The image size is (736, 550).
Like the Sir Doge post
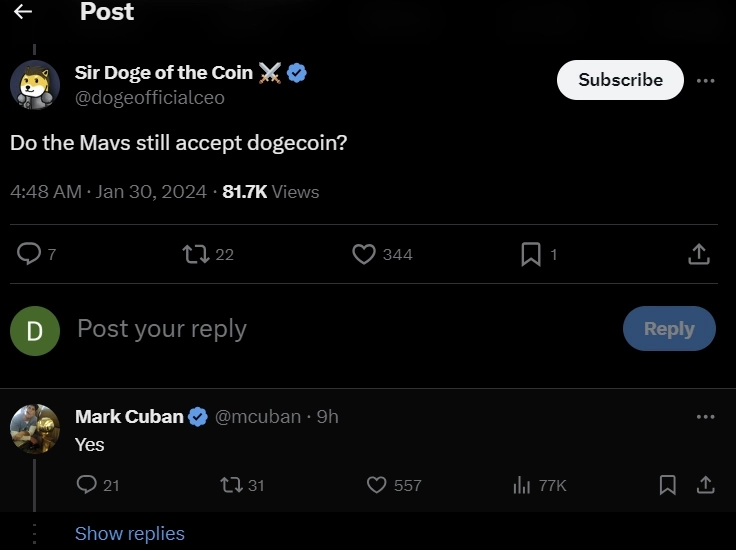click(364, 254)
